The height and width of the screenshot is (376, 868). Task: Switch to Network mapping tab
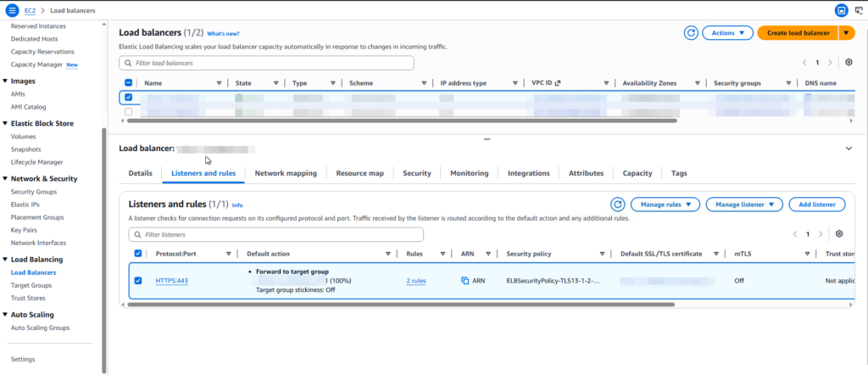pos(286,173)
